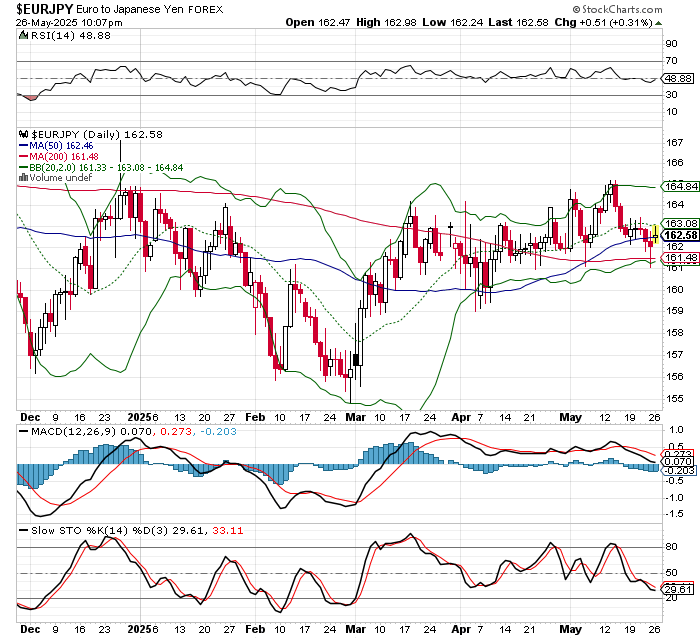The width and height of the screenshot is (700, 639).
Task: Click the 'Volume undef' legend text
Action: point(61,177)
